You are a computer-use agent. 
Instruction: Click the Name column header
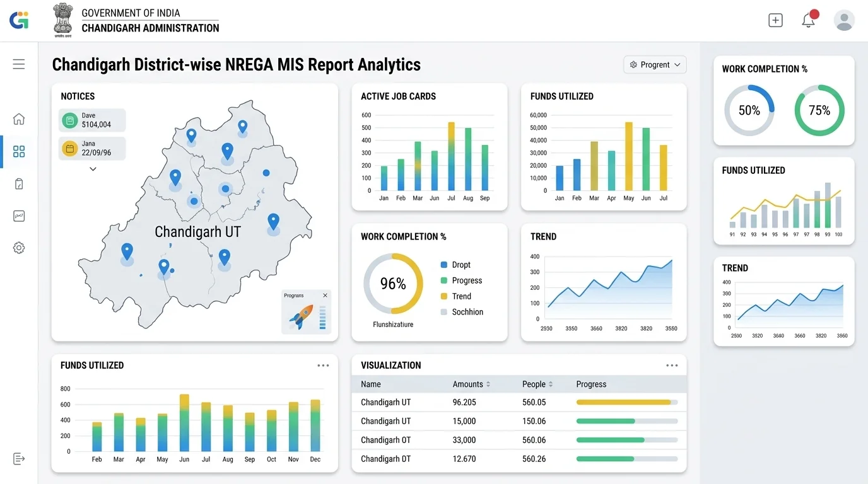click(x=371, y=384)
